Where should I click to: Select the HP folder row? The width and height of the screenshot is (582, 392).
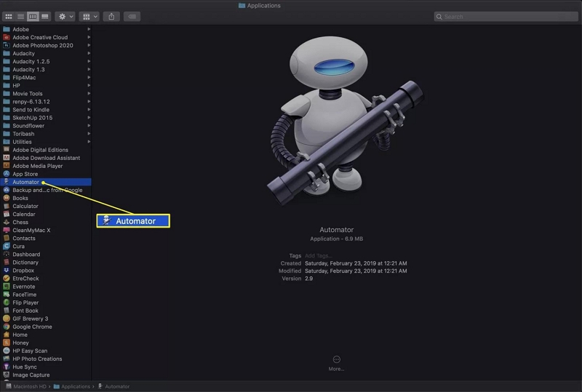pyautogui.click(x=46, y=85)
